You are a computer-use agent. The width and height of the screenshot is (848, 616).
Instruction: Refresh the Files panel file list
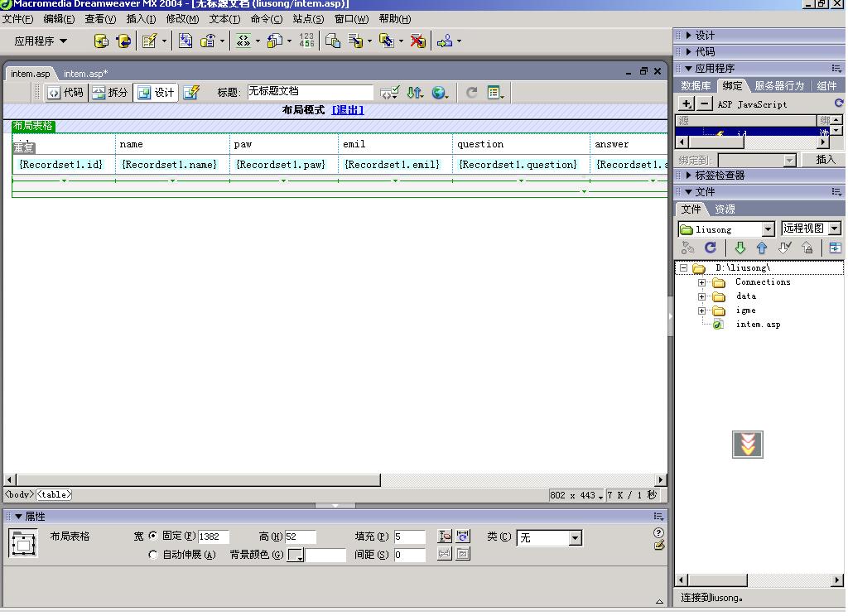tap(711, 248)
